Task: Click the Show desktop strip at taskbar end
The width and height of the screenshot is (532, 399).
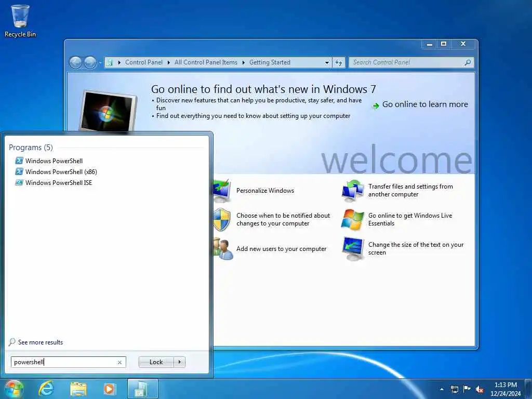Action: click(528, 389)
